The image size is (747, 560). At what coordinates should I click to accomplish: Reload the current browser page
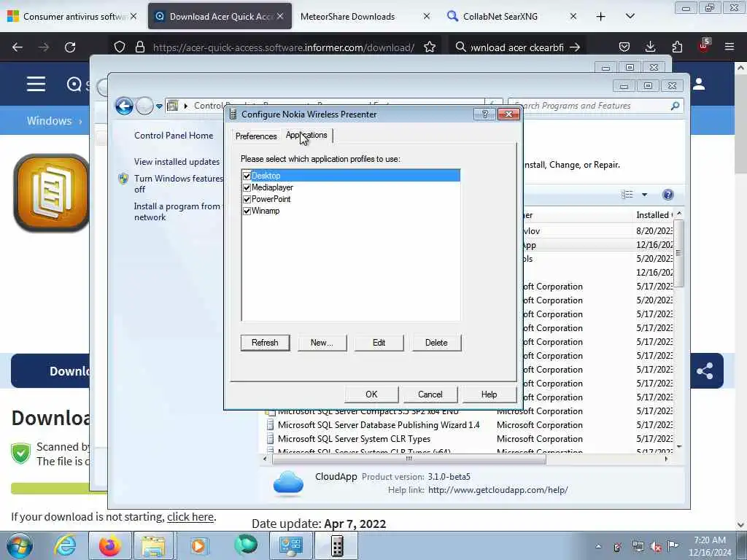pyautogui.click(x=70, y=47)
